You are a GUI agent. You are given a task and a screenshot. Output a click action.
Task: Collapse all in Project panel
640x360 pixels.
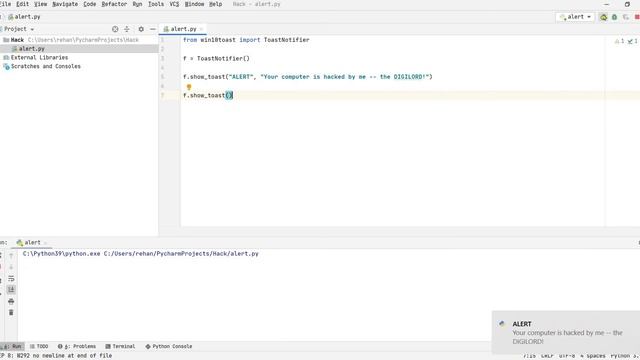(127, 29)
